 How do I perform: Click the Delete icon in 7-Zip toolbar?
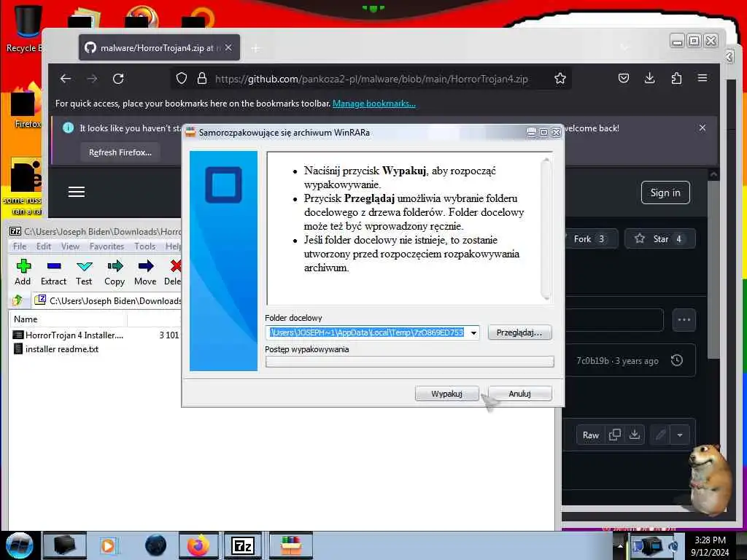(172, 273)
